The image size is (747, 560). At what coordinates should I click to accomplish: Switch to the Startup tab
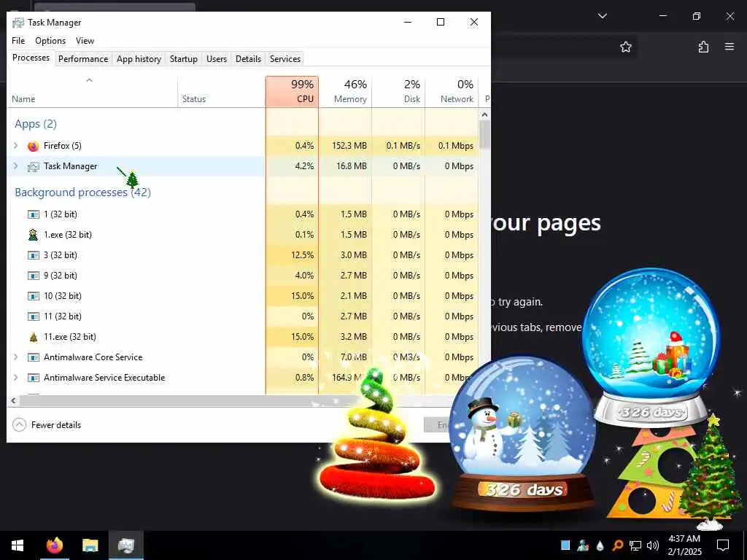(x=183, y=59)
